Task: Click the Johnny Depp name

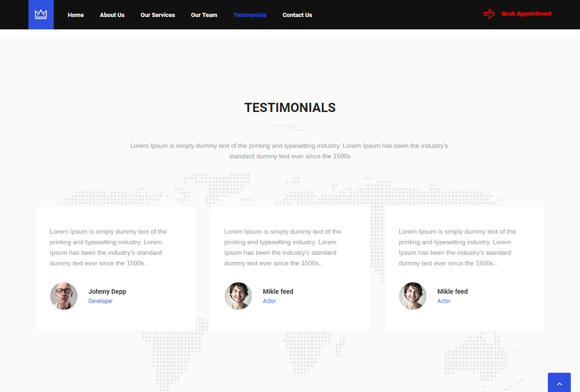Action: coord(107,291)
